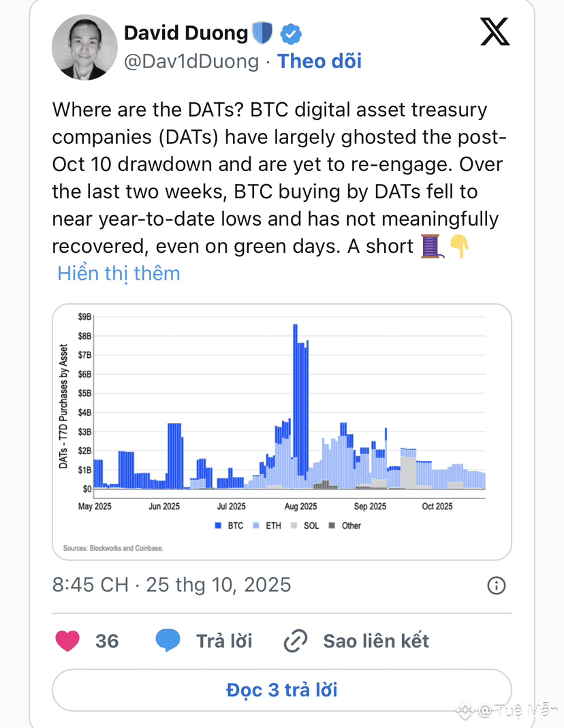This screenshot has width=564, height=728.
Task: Click "Đọc 3 trả lời" button
Action: click(282, 690)
